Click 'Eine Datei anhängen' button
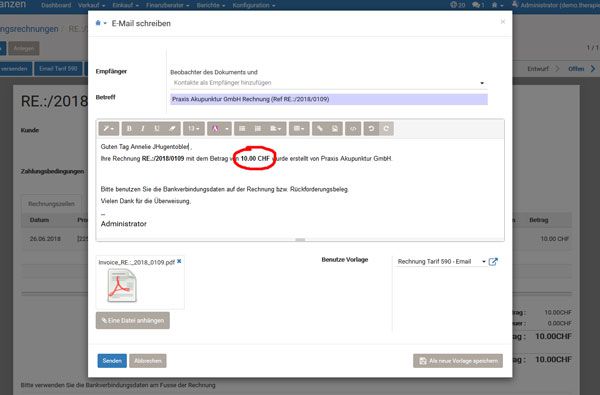 [x=133, y=320]
